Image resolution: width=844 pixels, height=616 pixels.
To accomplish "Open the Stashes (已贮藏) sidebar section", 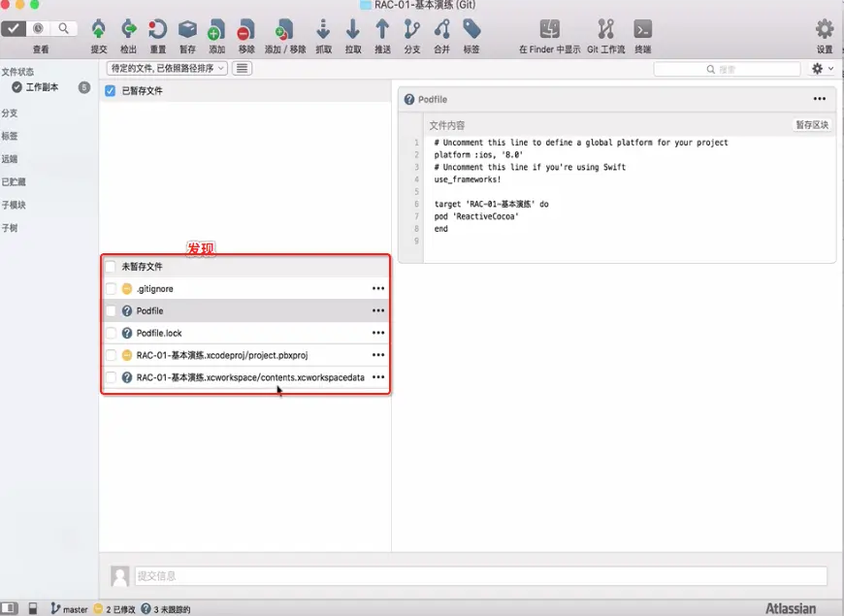I will pyautogui.click(x=14, y=182).
